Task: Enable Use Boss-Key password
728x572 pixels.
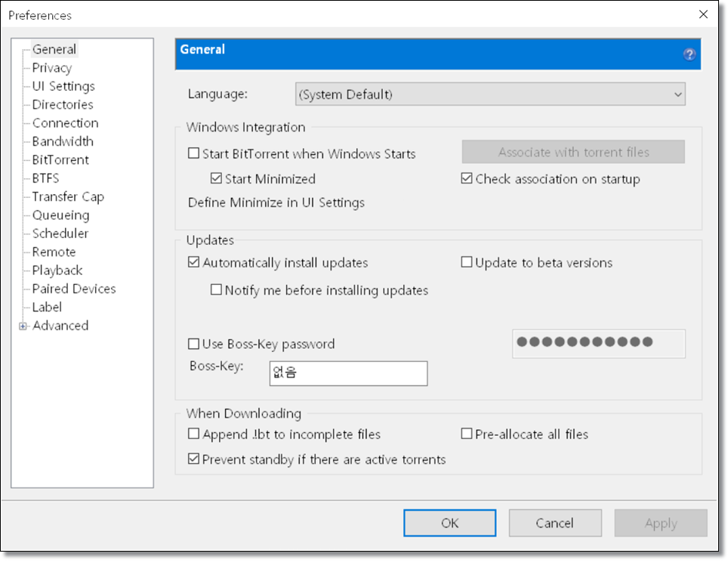Action: [x=193, y=344]
